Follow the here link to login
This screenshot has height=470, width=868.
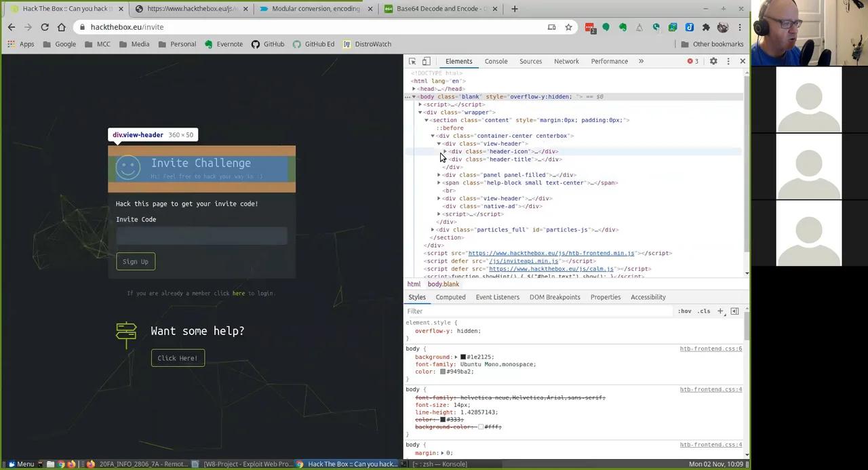tap(238, 293)
